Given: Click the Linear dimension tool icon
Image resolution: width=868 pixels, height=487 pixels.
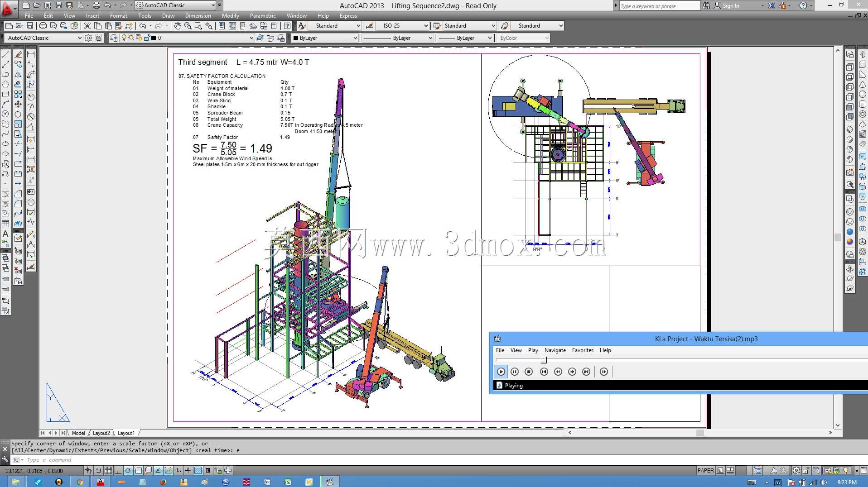Looking at the screenshot, I should click(x=31, y=54).
